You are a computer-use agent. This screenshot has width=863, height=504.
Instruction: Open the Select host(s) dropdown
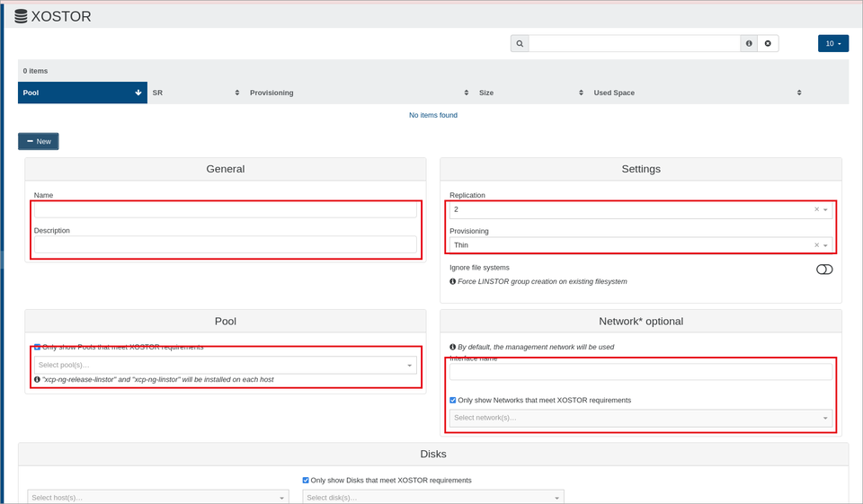158,498
